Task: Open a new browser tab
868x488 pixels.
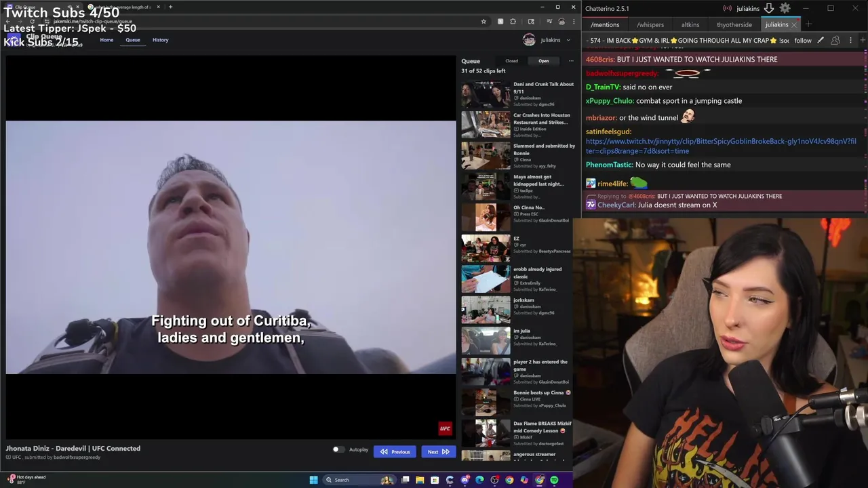Action: pos(170,7)
